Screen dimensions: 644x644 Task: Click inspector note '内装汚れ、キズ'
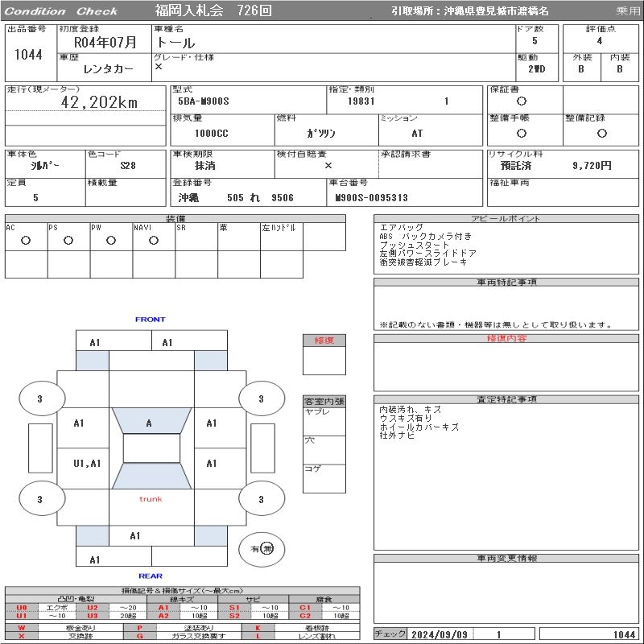coord(411,410)
